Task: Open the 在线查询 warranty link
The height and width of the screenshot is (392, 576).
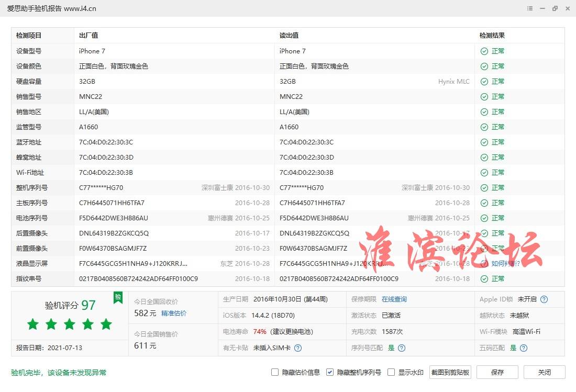Action: [x=394, y=299]
